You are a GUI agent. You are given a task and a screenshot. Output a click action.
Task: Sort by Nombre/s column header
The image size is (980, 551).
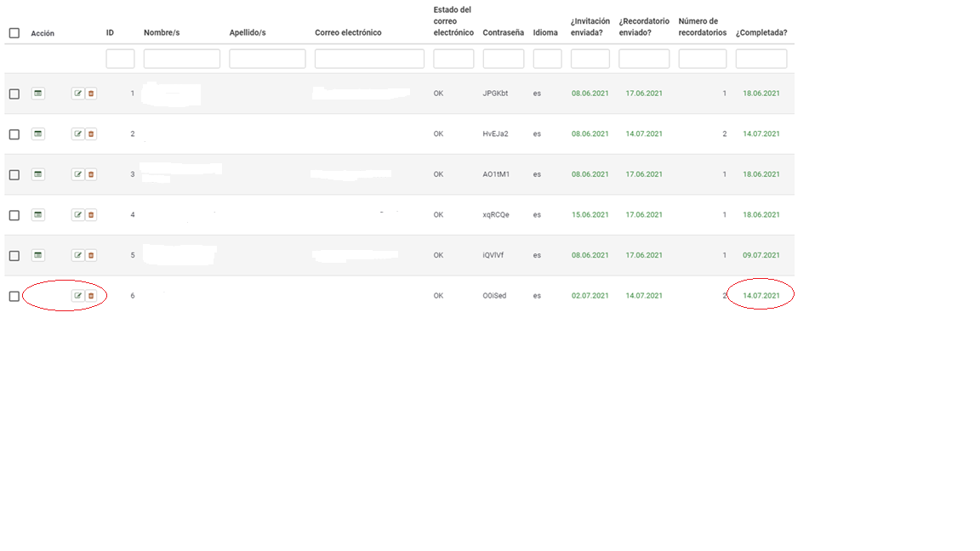tap(162, 32)
